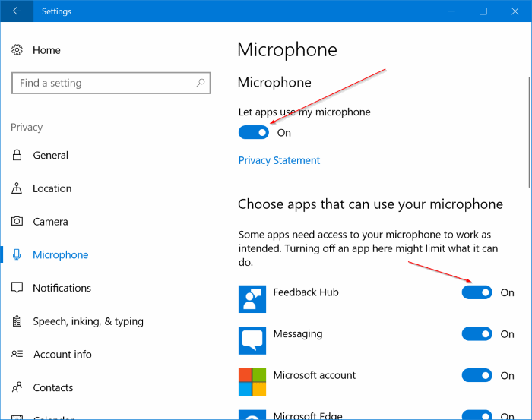Click the Feedback Hub app icon

(x=252, y=299)
